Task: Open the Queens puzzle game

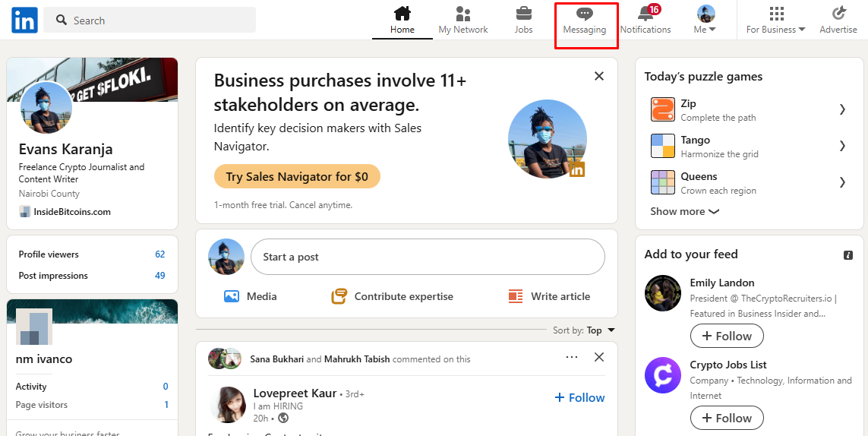Action: 749,183
